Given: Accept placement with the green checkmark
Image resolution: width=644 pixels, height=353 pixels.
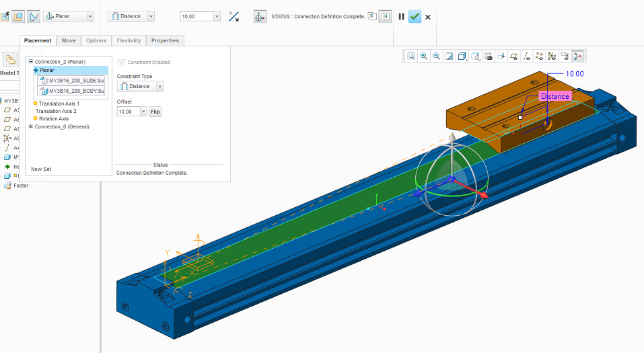Looking at the screenshot, I should 415,17.
